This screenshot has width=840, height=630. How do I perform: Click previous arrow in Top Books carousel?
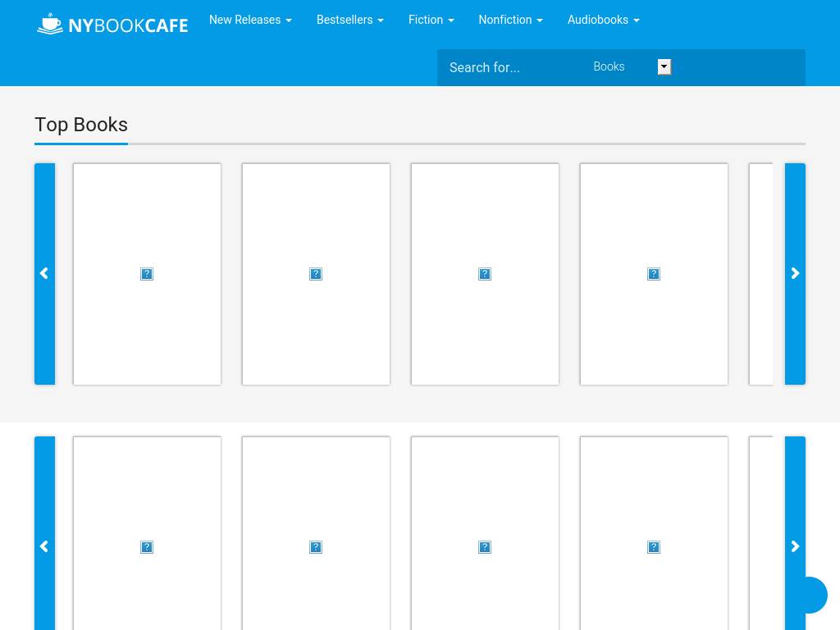(44, 274)
